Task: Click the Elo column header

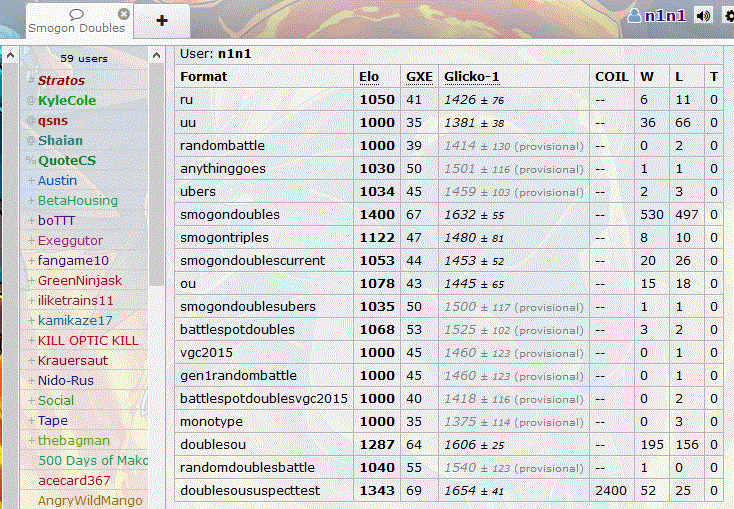Action: 369,76
